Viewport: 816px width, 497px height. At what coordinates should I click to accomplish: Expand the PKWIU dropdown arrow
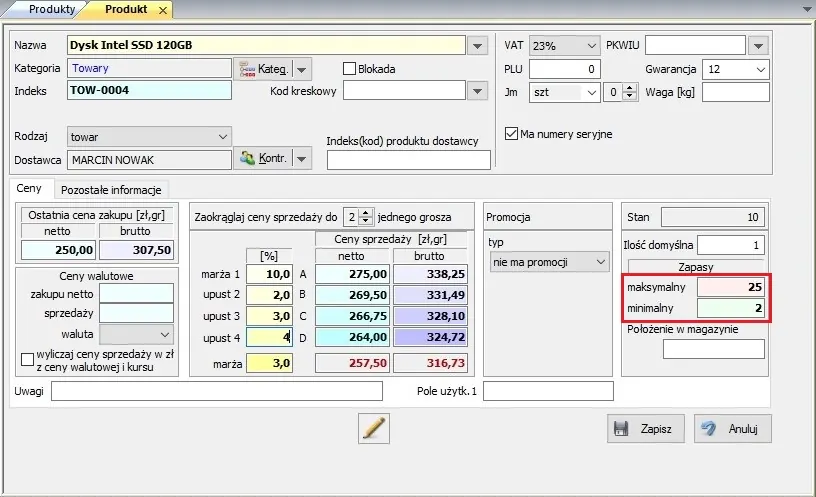[758, 46]
